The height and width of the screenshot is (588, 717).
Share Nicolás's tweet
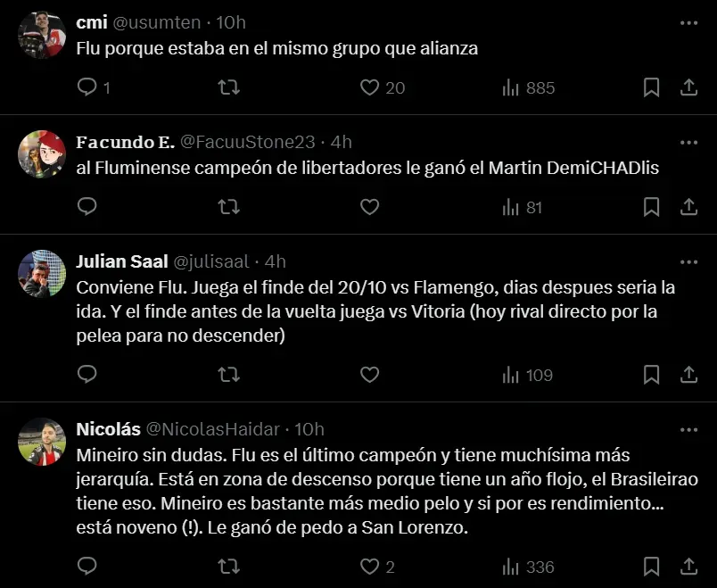(688, 566)
